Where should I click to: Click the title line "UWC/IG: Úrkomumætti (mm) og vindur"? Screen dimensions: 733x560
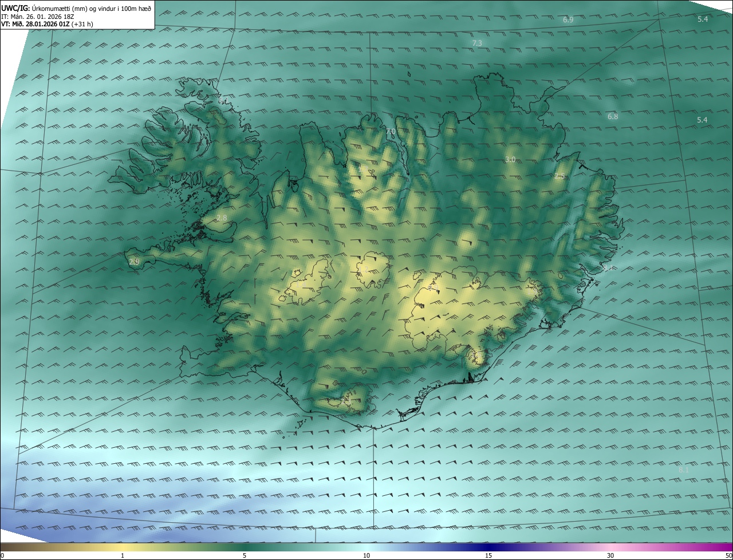coord(76,8)
